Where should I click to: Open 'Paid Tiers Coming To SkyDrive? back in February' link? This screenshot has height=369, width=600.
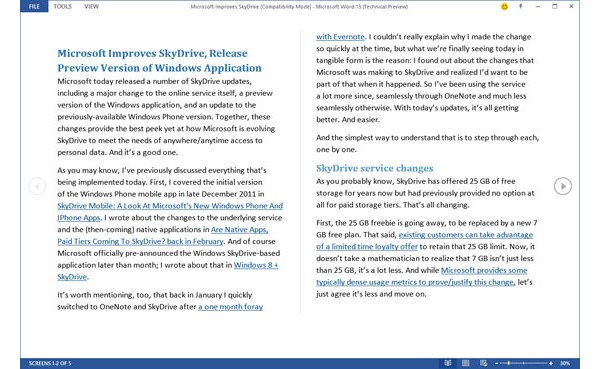(x=140, y=242)
